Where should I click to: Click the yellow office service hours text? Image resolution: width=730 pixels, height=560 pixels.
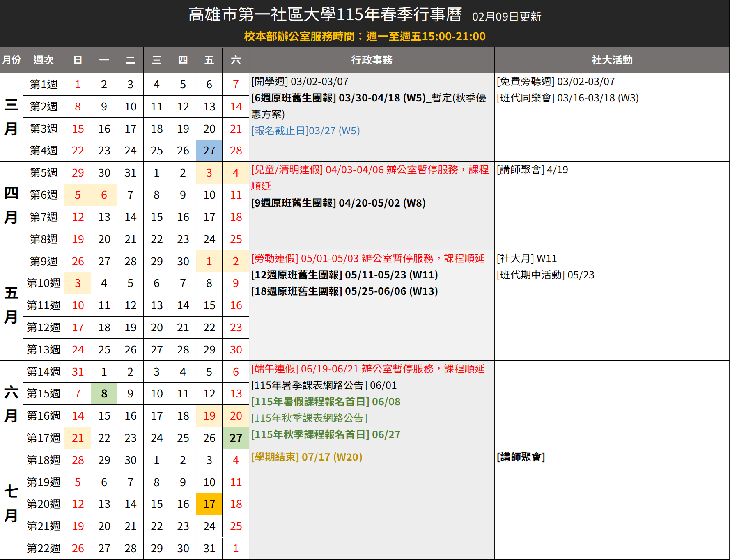[x=365, y=37]
